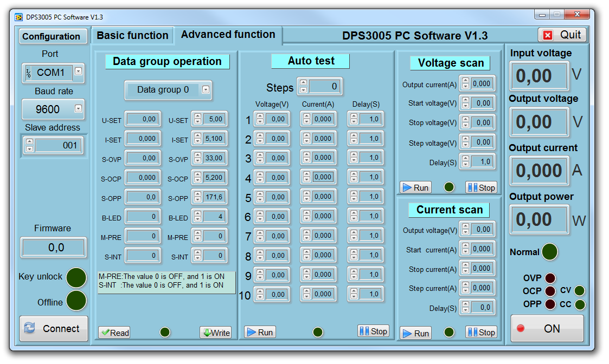Click the S-OVP 33,00 stepper arrows
This screenshot has width=609, height=364.
pyautogui.click(x=198, y=158)
